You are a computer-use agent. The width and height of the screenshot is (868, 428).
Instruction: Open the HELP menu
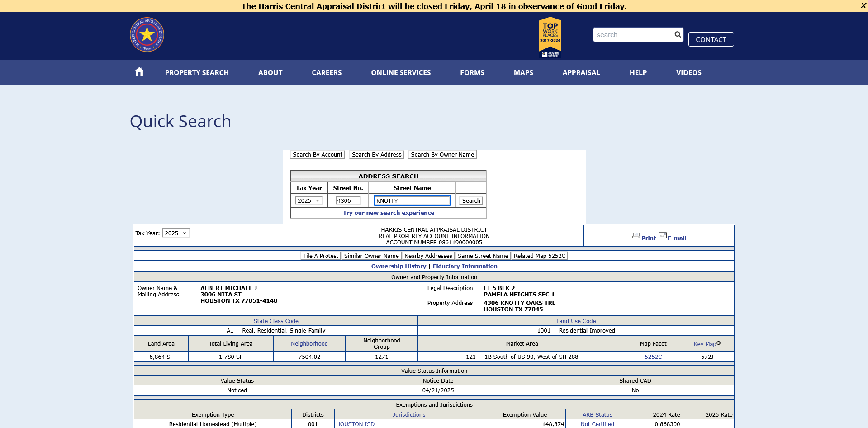(x=638, y=72)
